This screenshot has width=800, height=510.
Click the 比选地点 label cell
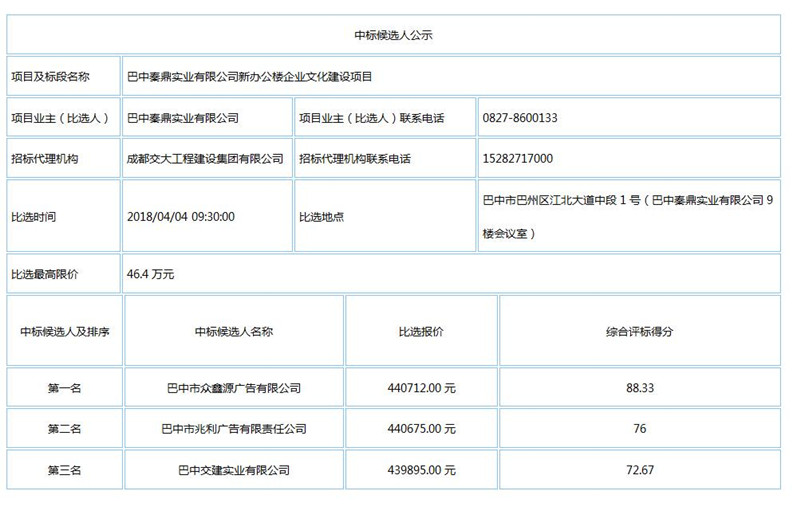pyautogui.click(x=321, y=216)
